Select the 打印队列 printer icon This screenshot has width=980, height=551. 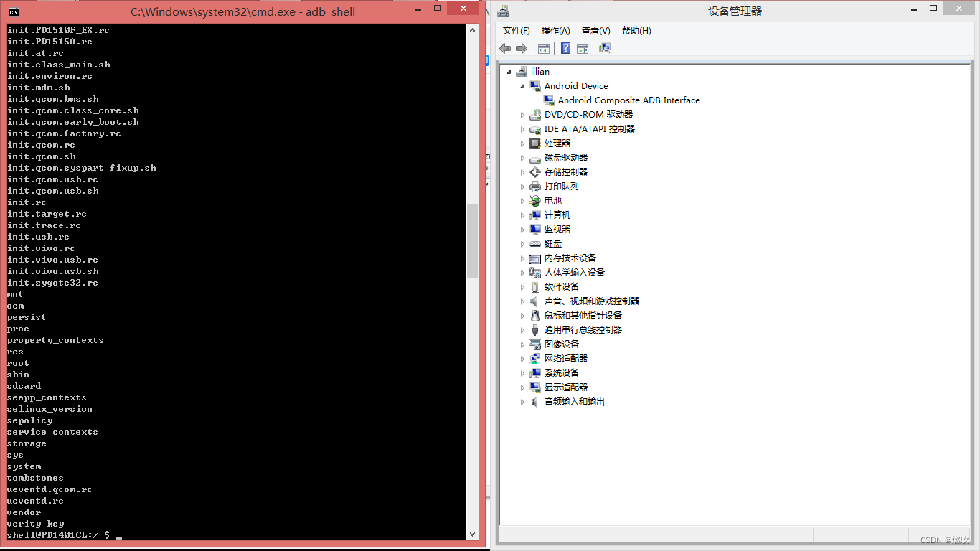tap(535, 187)
